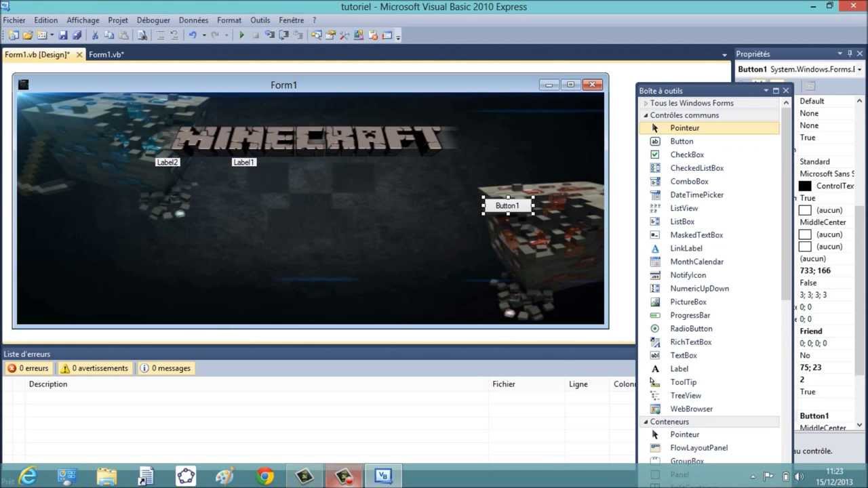The image size is (868, 488).
Task: Switch to the Form1.vb code tab
Action: (x=106, y=54)
